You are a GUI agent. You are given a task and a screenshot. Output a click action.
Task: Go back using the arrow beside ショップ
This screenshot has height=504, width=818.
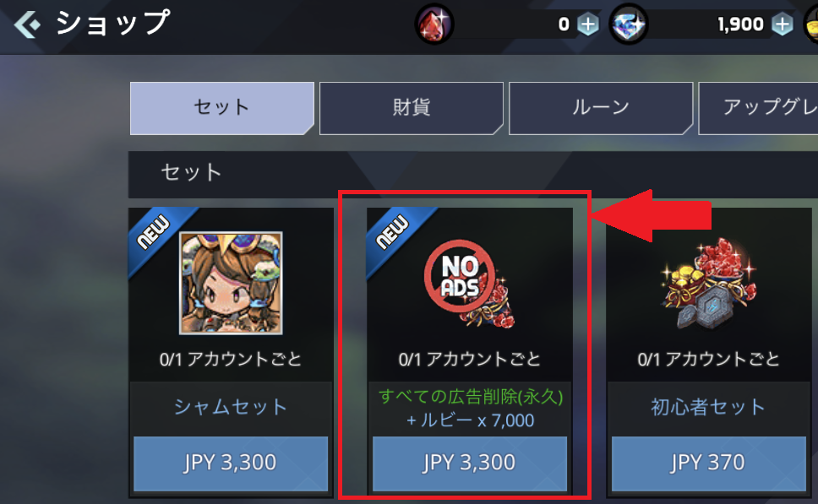tap(27, 24)
